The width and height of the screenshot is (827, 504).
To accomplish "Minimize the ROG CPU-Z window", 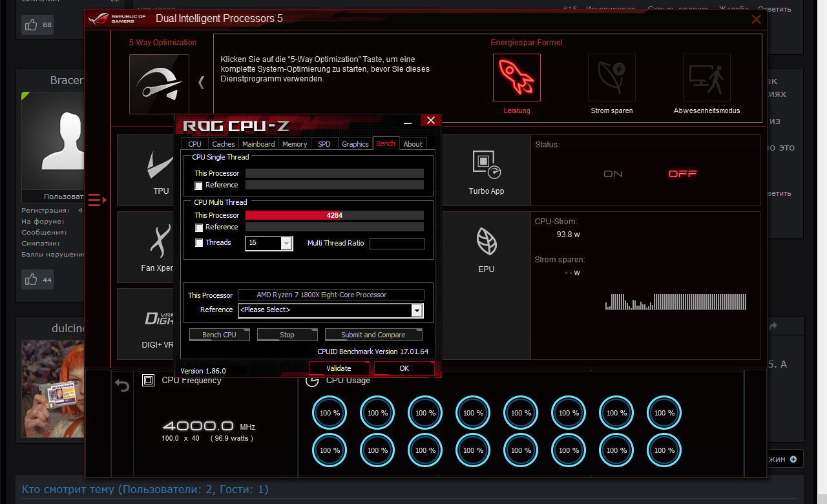I will (408, 122).
